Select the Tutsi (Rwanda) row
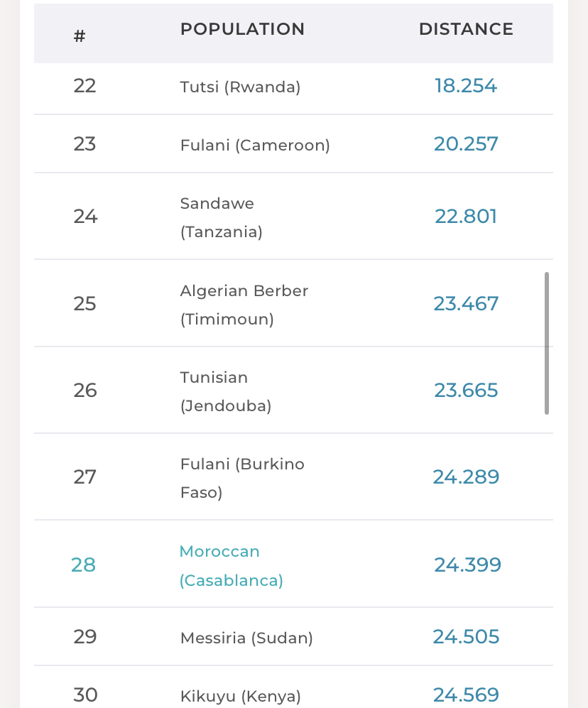The width and height of the screenshot is (588, 708). click(240, 87)
